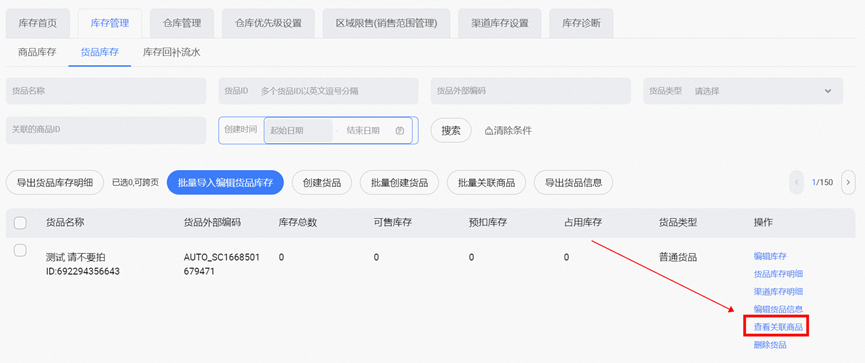Click 编辑货品信息 link

pos(778,309)
